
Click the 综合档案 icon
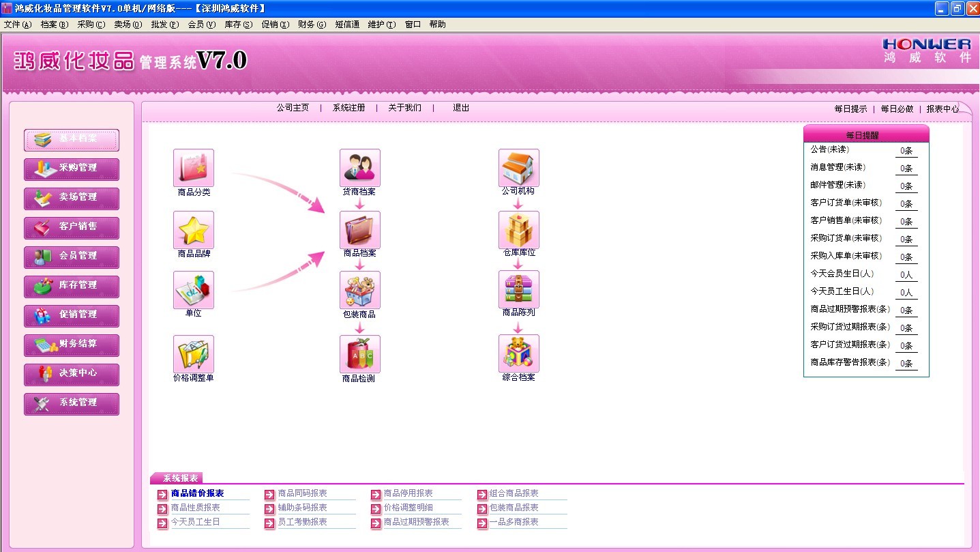[518, 353]
